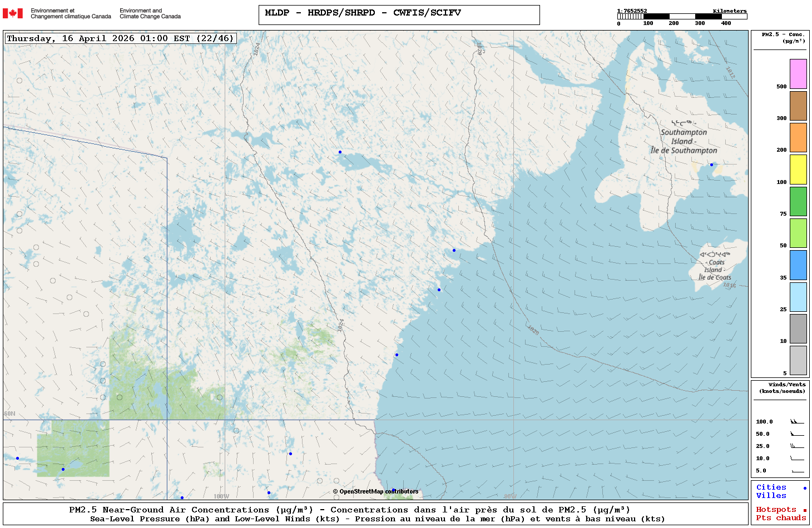Click the 10.0 knots wind barb symbol
The height and width of the screenshot is (528, 812).
tap(797, 459)
